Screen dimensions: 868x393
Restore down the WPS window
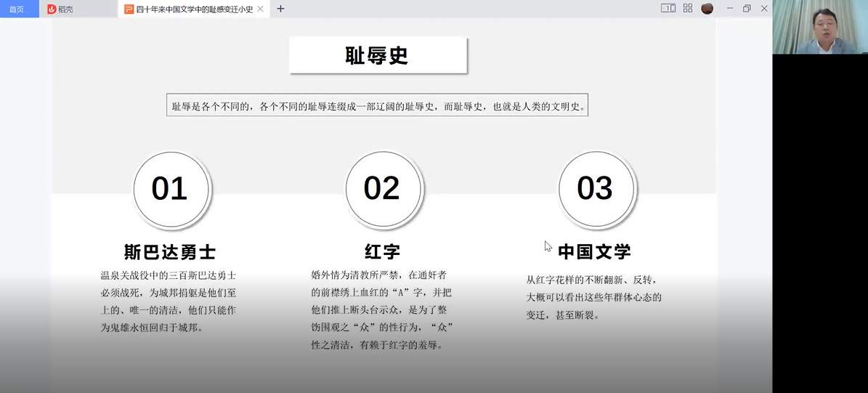click(747, 9)
